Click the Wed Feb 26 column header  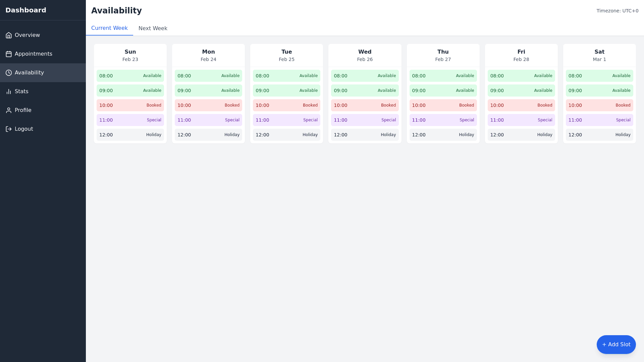click(365, 55)
